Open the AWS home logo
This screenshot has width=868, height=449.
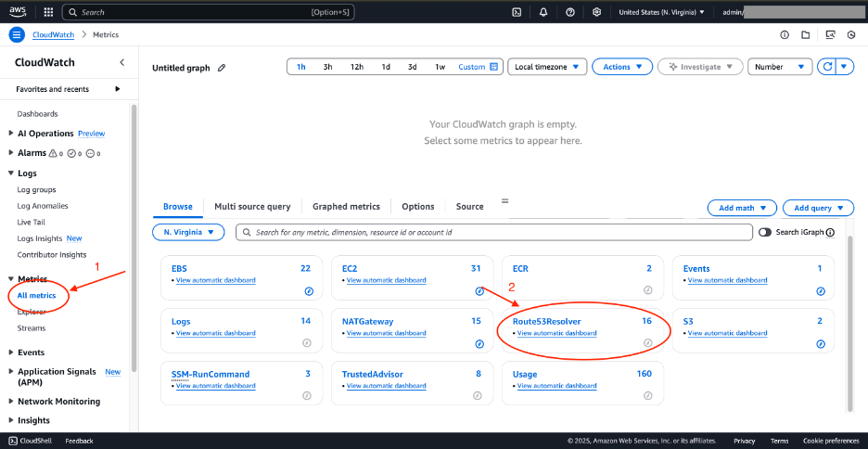tap(19, 12)
